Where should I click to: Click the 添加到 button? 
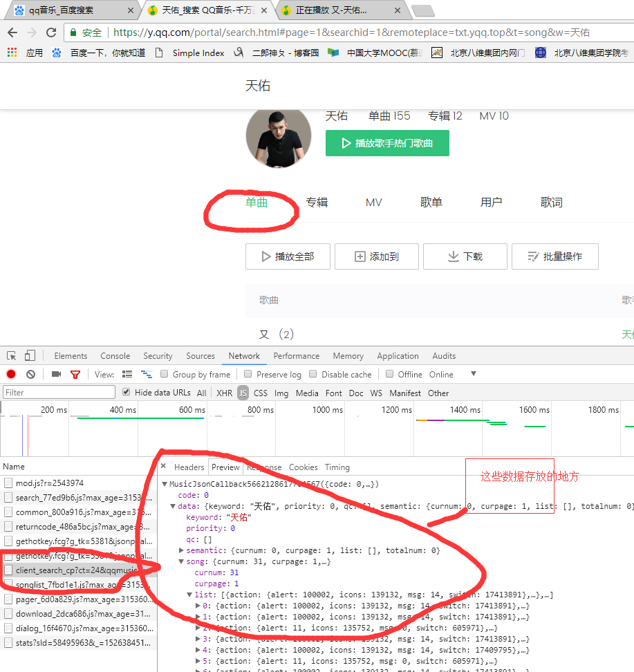(376, 256)
